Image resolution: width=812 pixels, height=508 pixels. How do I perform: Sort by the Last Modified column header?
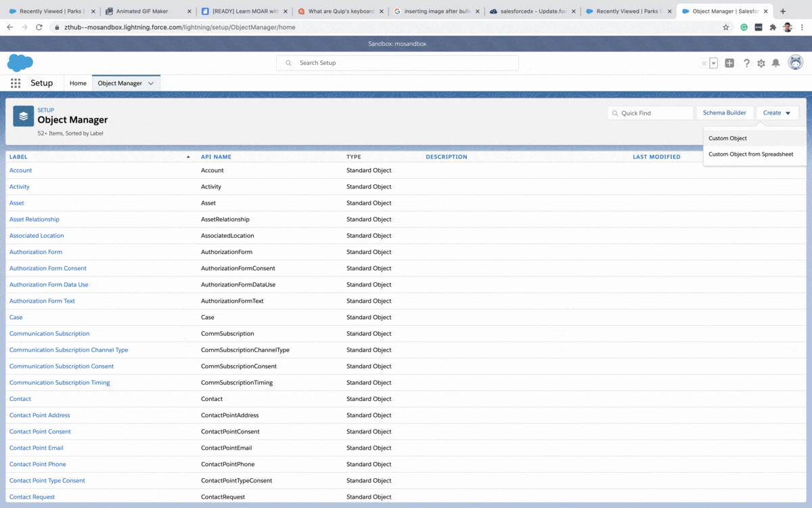(656, 156)
